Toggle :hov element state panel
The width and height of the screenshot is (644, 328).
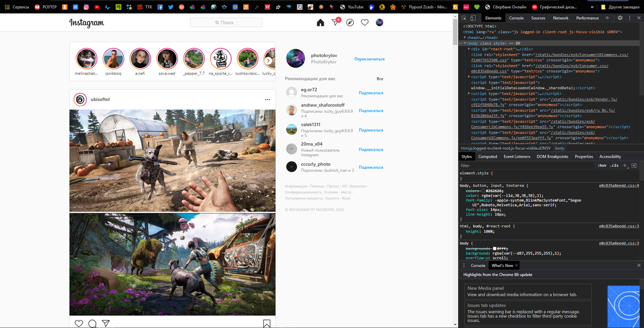click(x=602, y=166)
